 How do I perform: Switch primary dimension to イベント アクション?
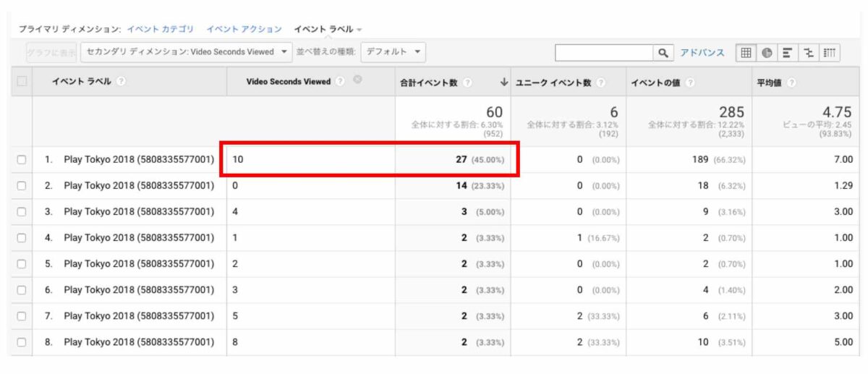pos(244,30)
